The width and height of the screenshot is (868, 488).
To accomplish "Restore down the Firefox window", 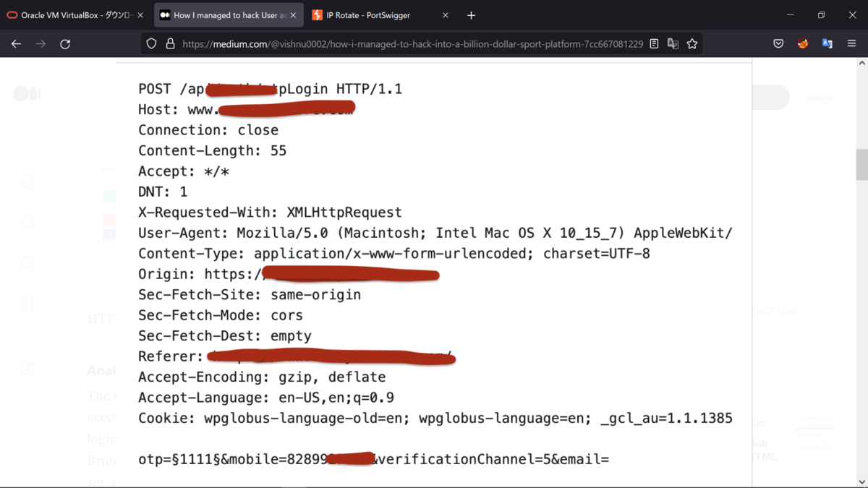I will click(x=821, y=14).
